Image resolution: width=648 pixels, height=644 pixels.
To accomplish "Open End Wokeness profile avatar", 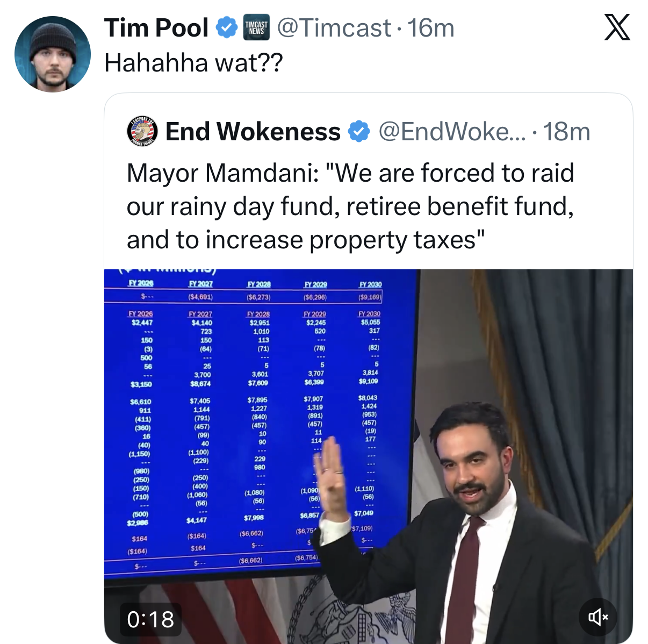I will click(141, 132).
